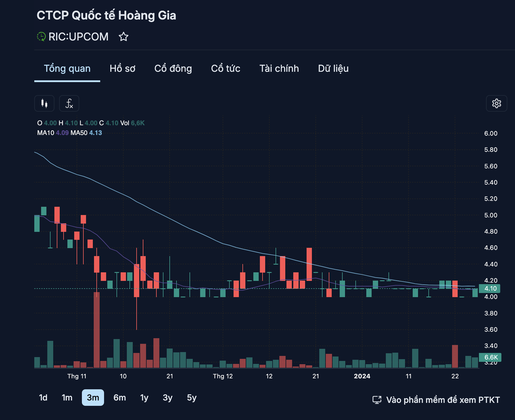
Task: Choose the 1m time range
Action: click(67, 398)
